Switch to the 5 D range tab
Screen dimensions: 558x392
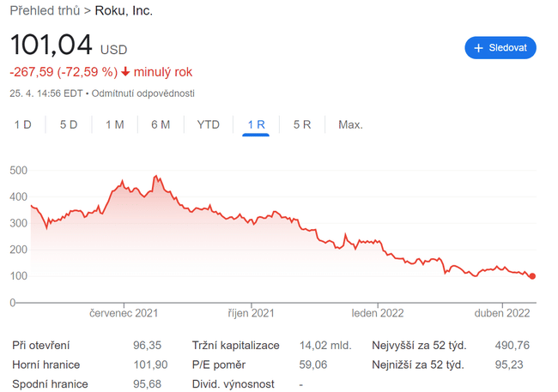tap(69, 124)
